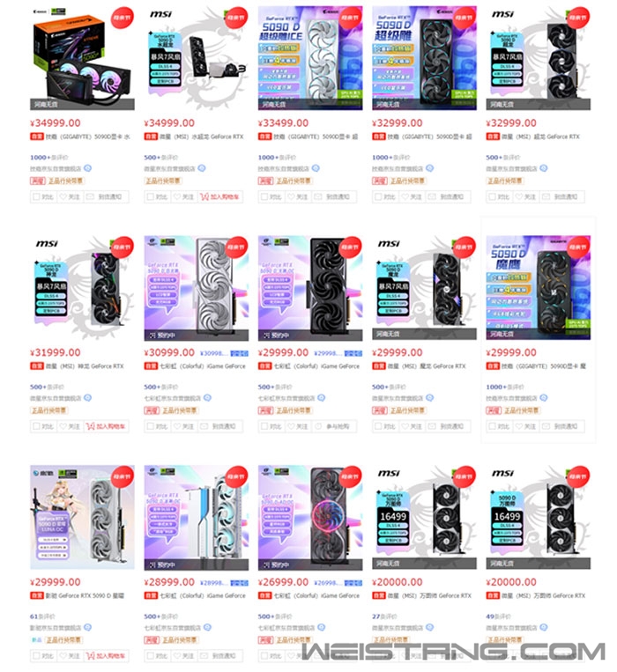Screen dimensions: 617x672
Task: Click the arrival notification button under ¥29999 Gigabyte card
Action: click(561, 426)
